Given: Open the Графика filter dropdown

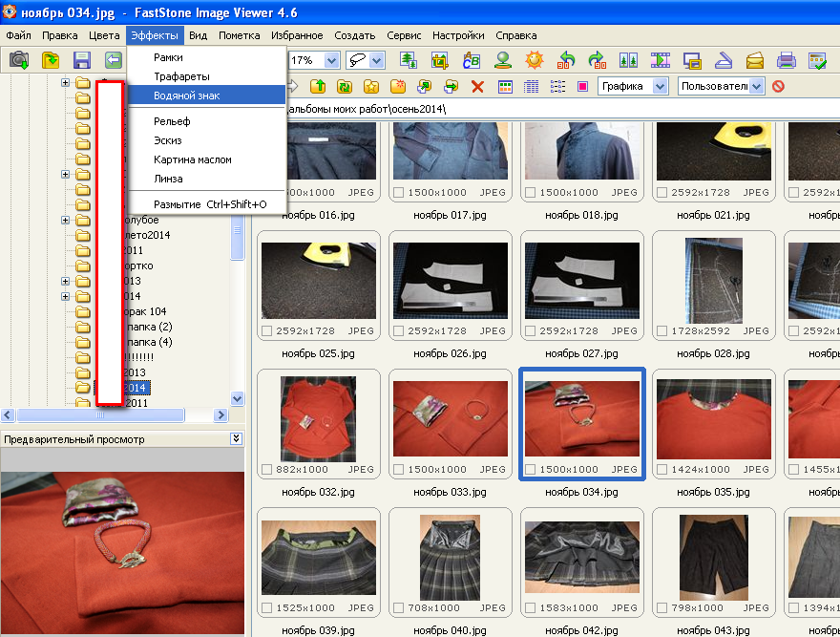Looking at the screenshot, I should tap(660, 87).
